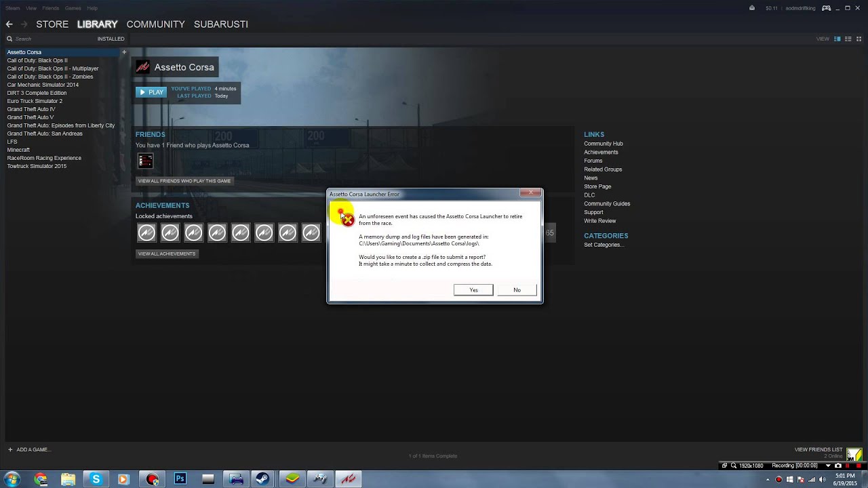Open the Steam menu
Viewport: 868px width, 488px height.
[x=12, y=8]
